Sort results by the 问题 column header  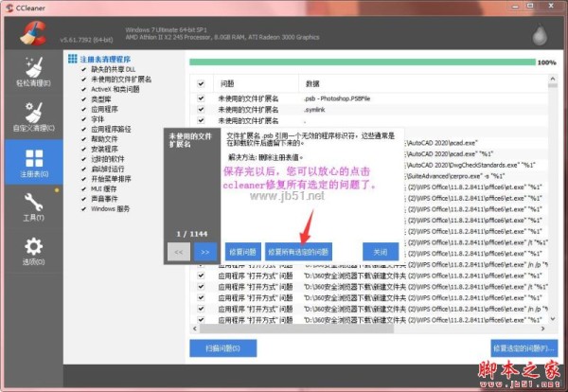pyautogui.click(x=227, y=83)
